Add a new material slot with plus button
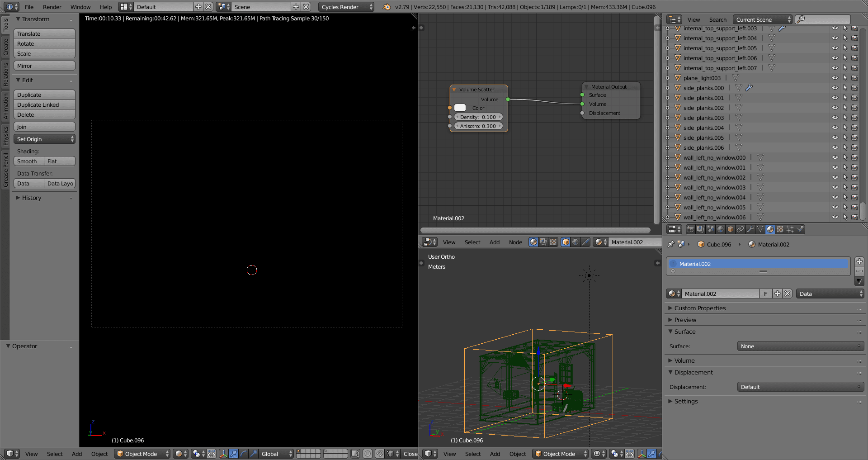 (859, 261)
